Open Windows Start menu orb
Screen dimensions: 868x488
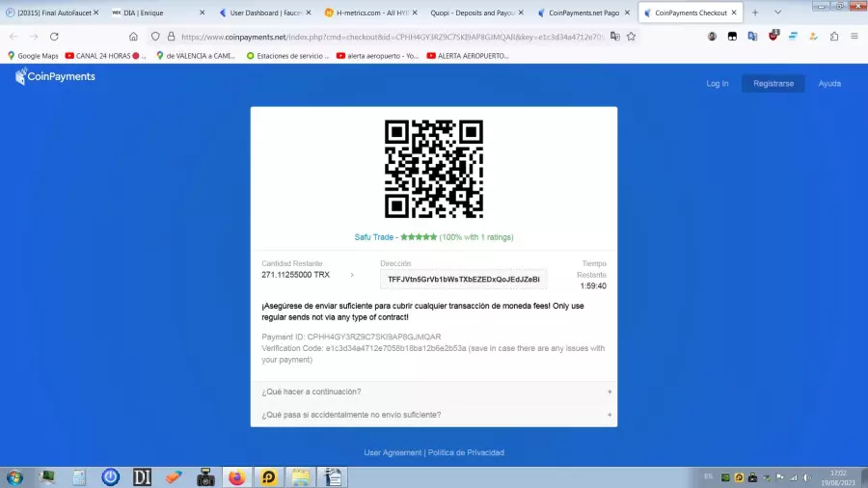(14, 477)
